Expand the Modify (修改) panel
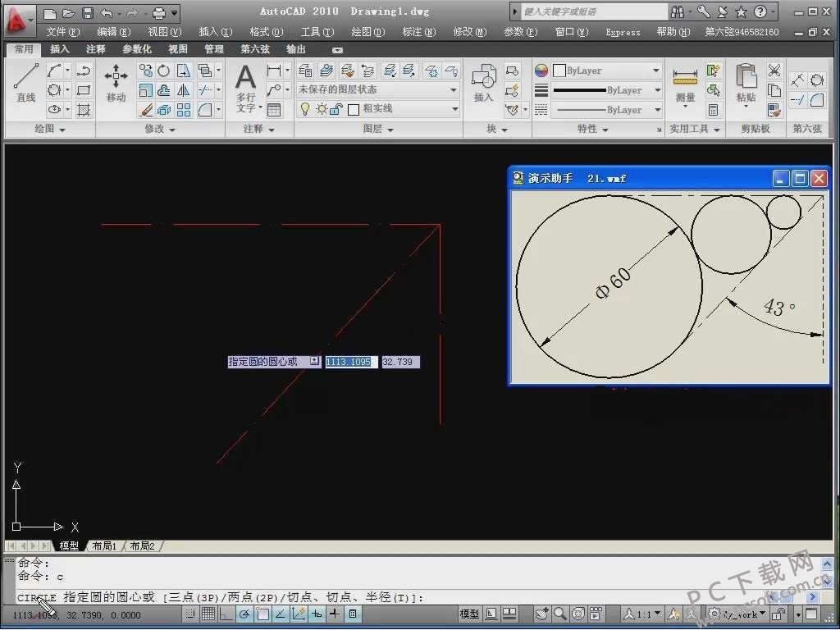 click(x=160, y=129)
